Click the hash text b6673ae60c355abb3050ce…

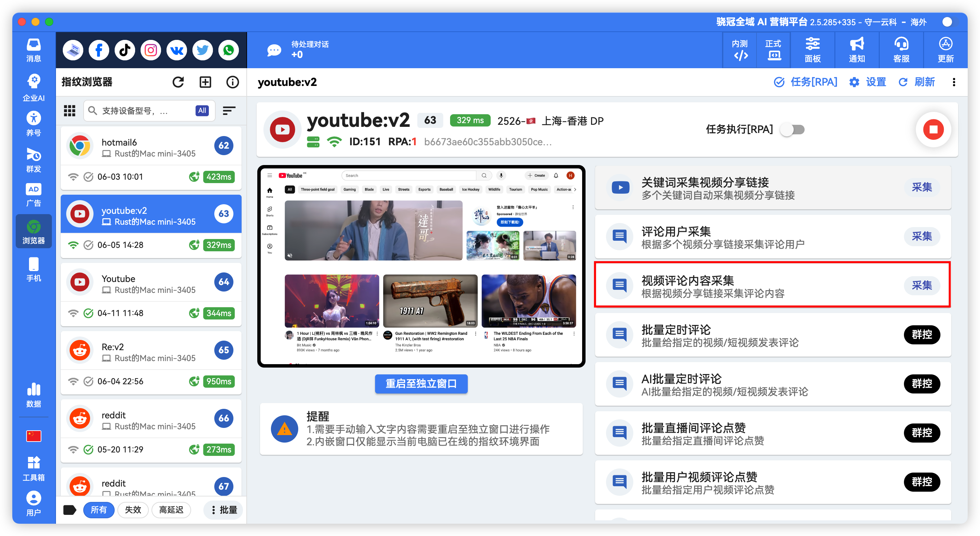tap(488, 142)
